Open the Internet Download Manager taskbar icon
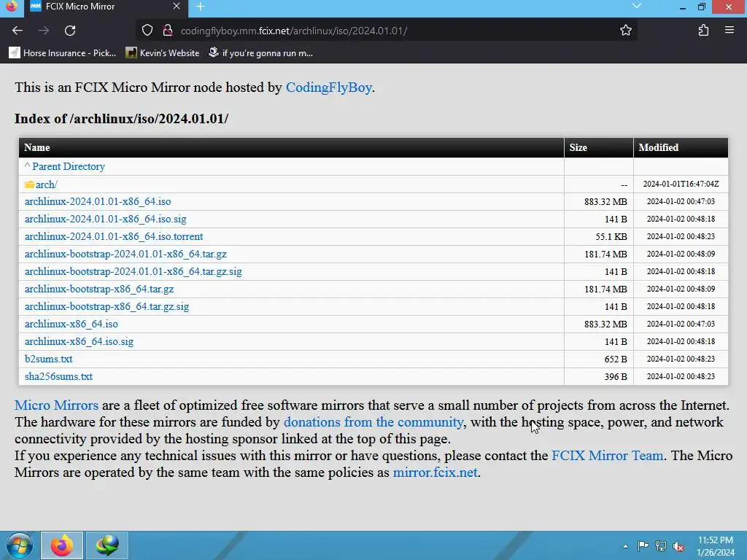747x560 pixels. (x=107, y=545)
